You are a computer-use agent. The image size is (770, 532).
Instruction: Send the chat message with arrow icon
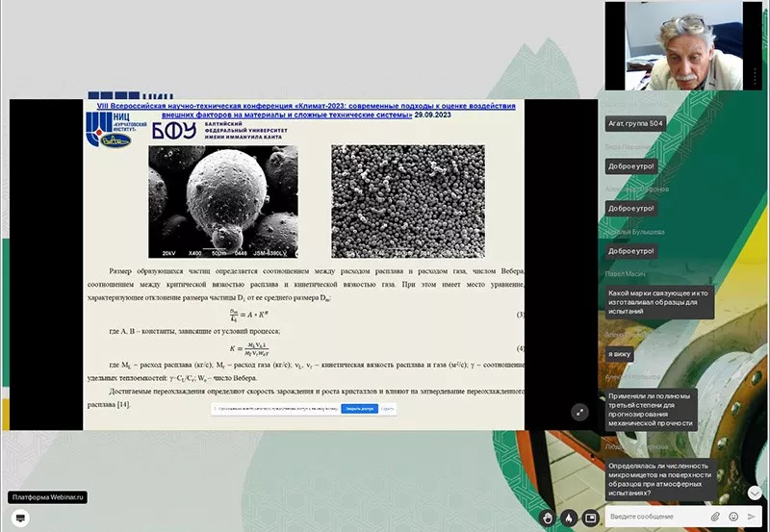[x=751, y=517]
